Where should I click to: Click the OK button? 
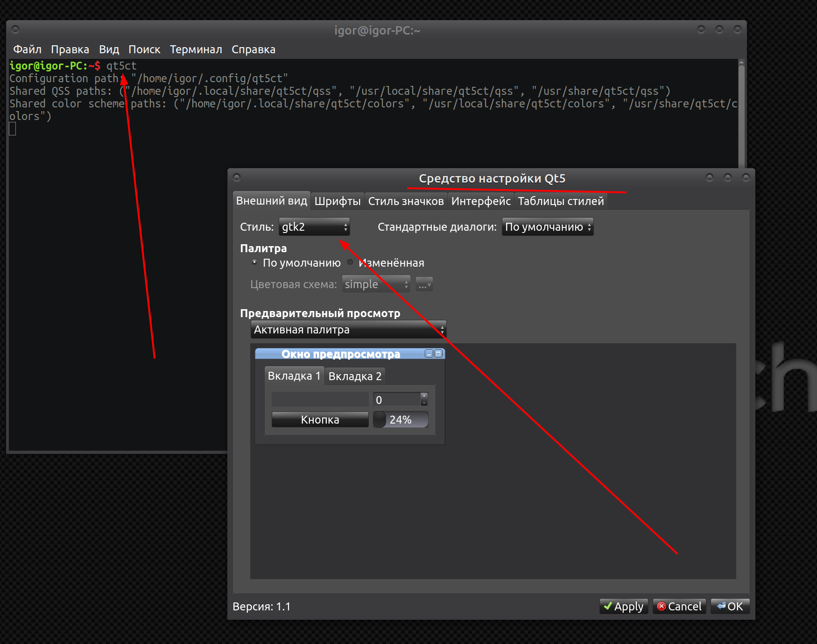pos(730,607)
